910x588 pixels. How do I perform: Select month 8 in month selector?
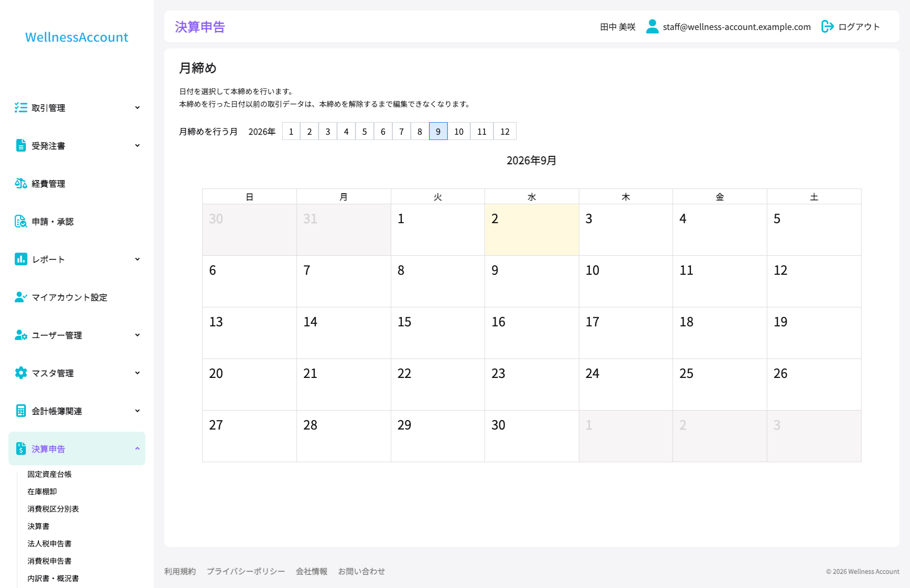click(420, 132)
